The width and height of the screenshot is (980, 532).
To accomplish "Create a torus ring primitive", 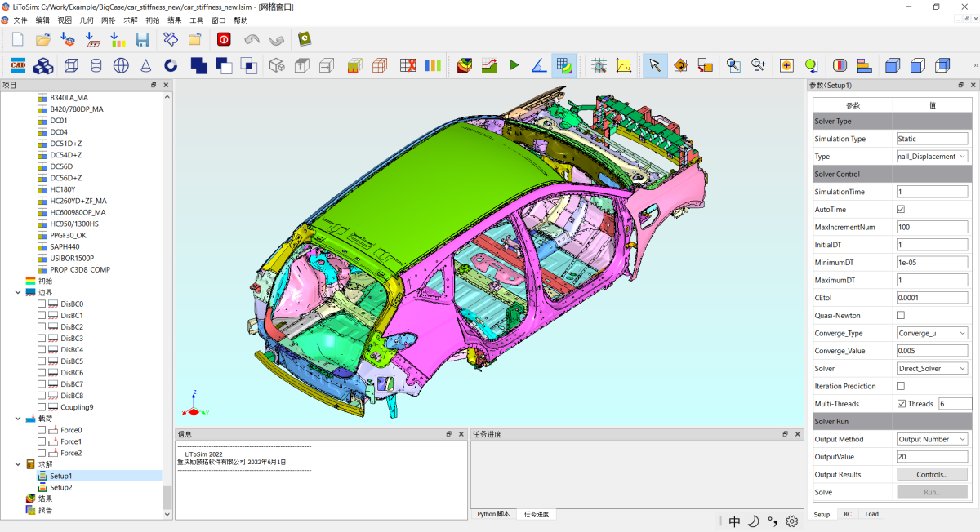I will 171,65.
